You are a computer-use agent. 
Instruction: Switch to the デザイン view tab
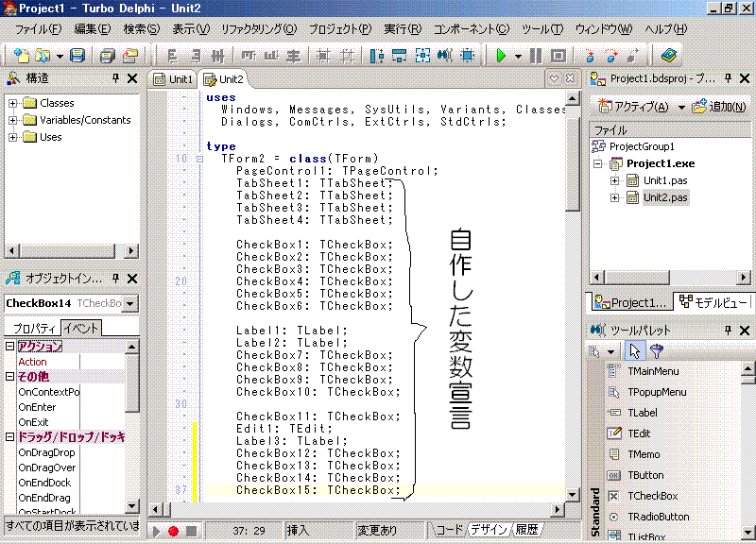tap(489, 530)
